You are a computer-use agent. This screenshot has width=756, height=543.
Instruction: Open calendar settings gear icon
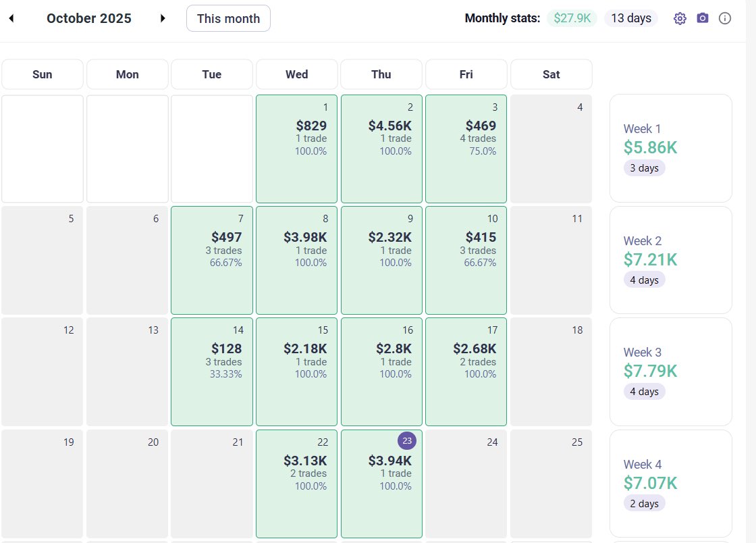680,18
